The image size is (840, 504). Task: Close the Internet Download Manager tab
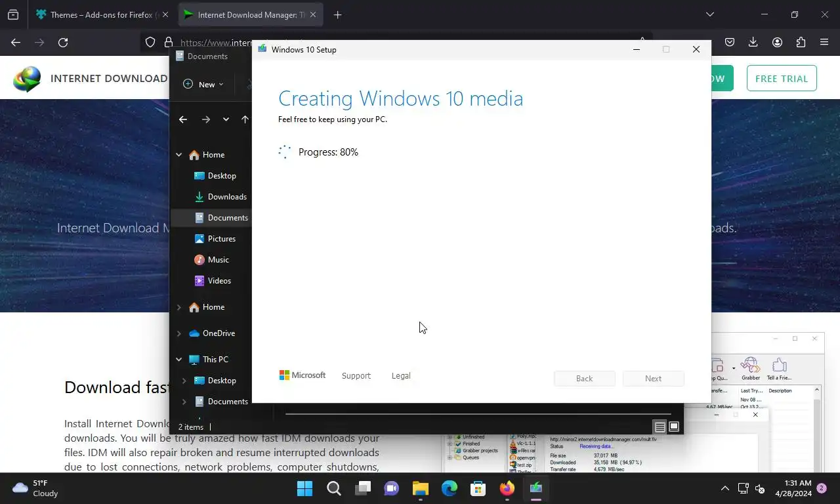pos(313,14)
